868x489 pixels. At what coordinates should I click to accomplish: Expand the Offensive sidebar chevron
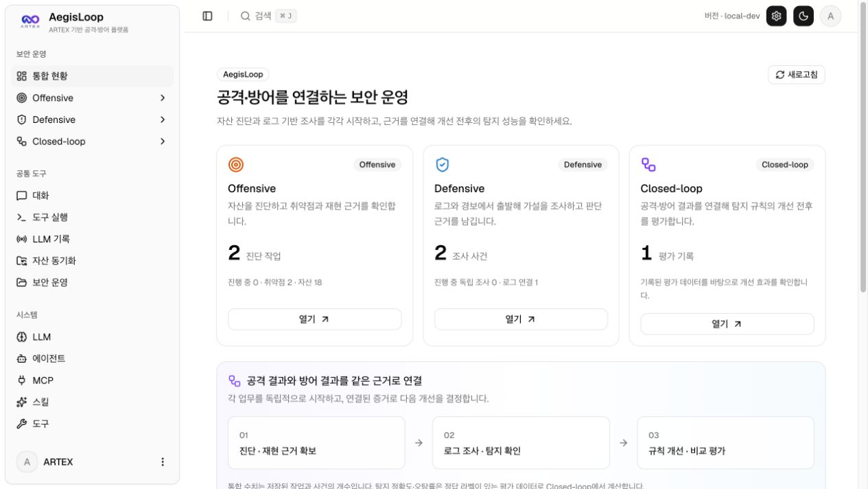pyautogui.click(x=163, y=98)
